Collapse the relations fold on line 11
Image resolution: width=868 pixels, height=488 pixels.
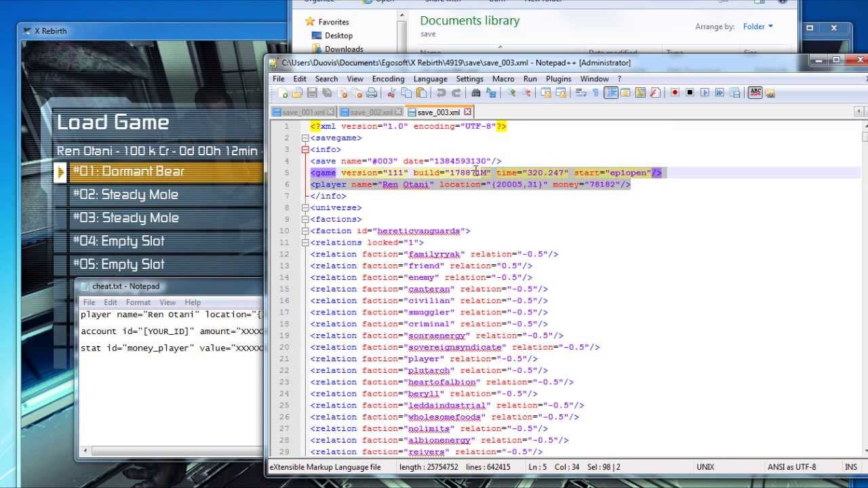(x=305, y=242)
